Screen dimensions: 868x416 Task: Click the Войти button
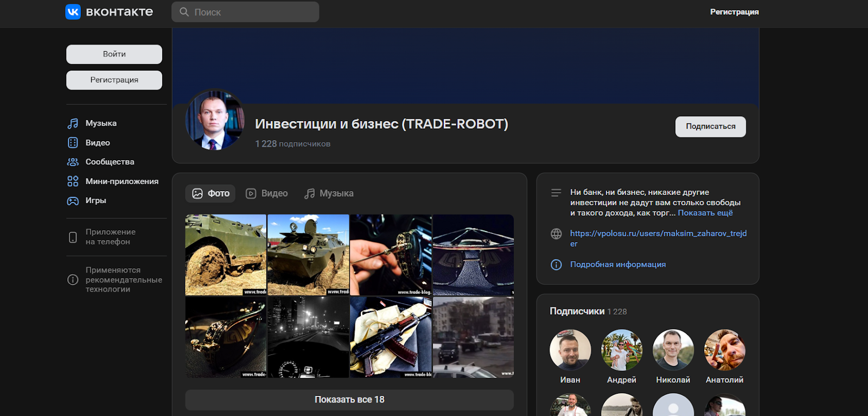click(x=114, y=54)
